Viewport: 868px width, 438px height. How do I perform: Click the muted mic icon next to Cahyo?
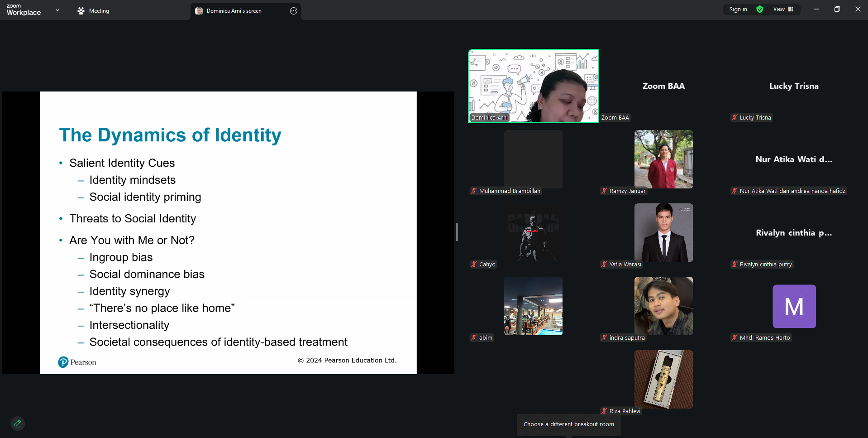474,265
